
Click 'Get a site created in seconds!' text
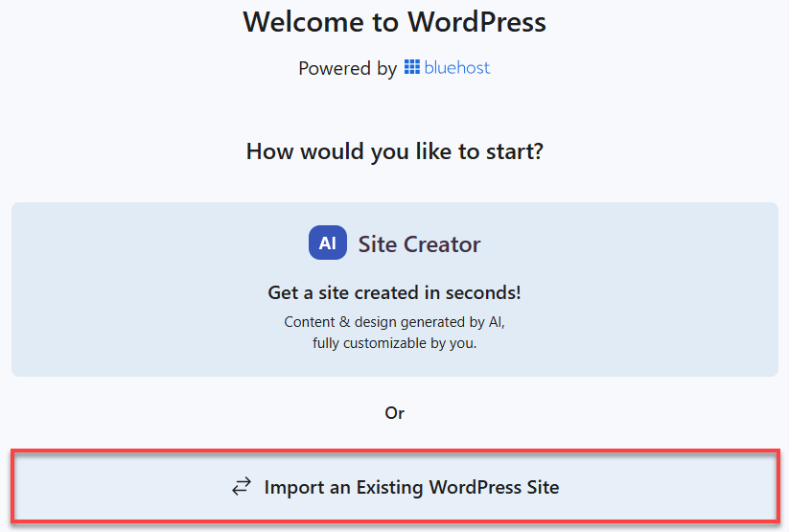395,292
